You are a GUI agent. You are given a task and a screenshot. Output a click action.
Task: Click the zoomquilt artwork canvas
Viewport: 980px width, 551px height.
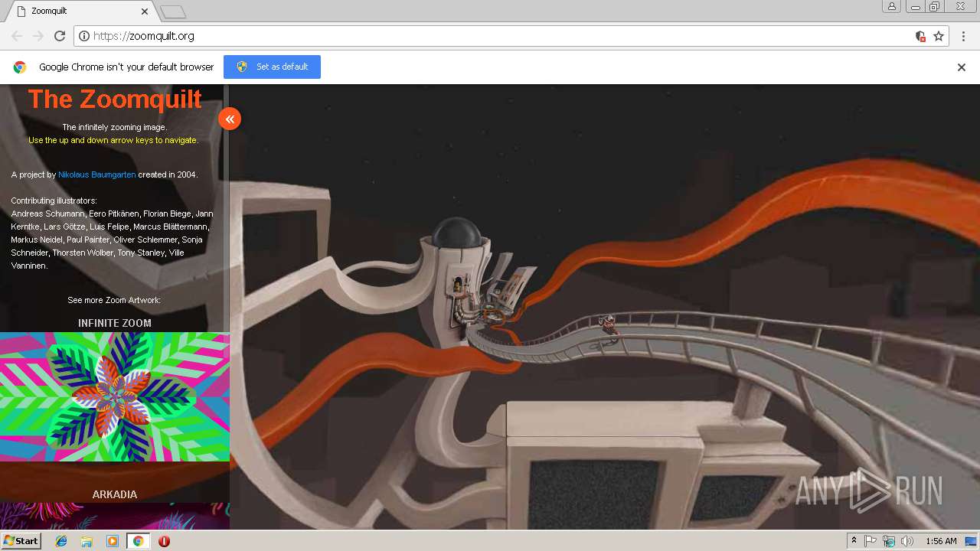[x=605, y=307]
